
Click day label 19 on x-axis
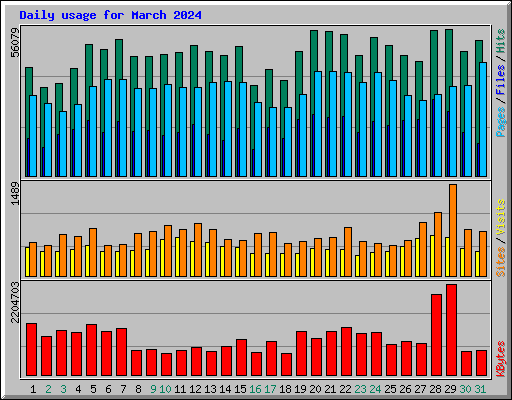[300, 389]
